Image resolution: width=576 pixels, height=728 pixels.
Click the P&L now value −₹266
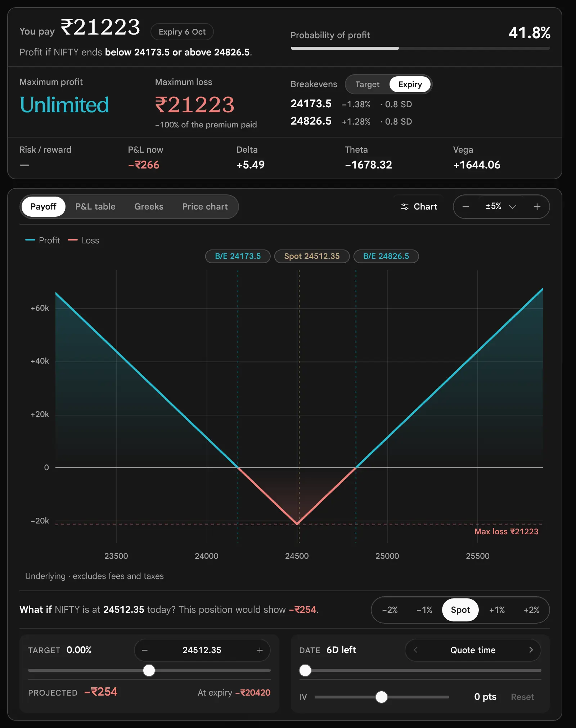click(144, 165)
